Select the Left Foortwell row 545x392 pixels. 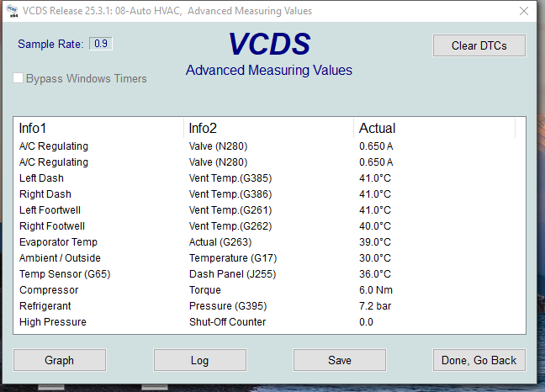pos(269,210)
